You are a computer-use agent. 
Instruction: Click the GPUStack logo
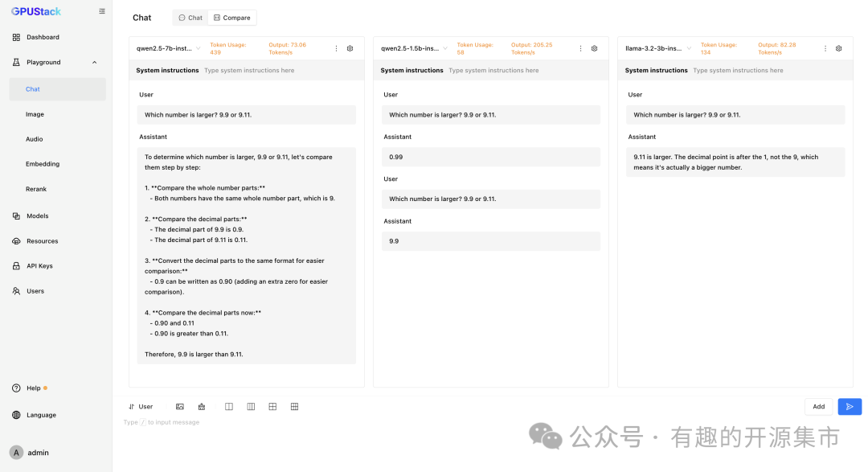pyautogui.click(x=36, y=11)
